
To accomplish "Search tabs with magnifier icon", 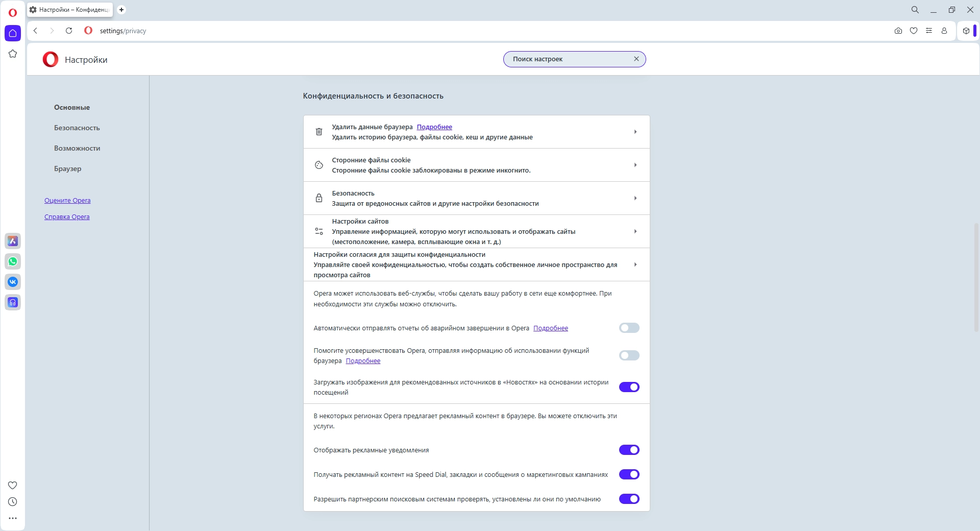I will coord(915,10).
